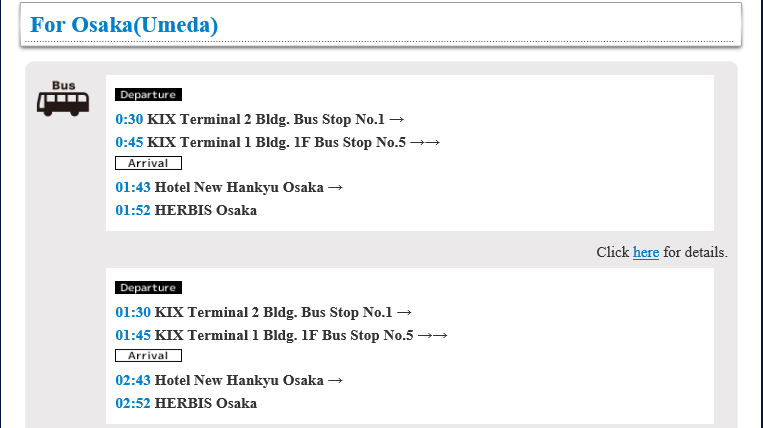Click the 'HERBIS Osaka' text at 02:52
Screen dimensions: 763x428
(206, 403)
